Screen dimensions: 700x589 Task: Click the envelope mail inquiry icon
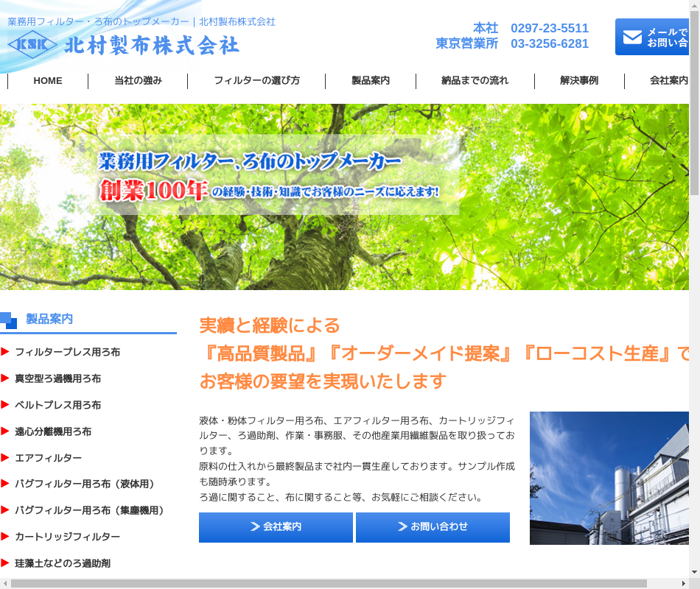click(632, 38)
